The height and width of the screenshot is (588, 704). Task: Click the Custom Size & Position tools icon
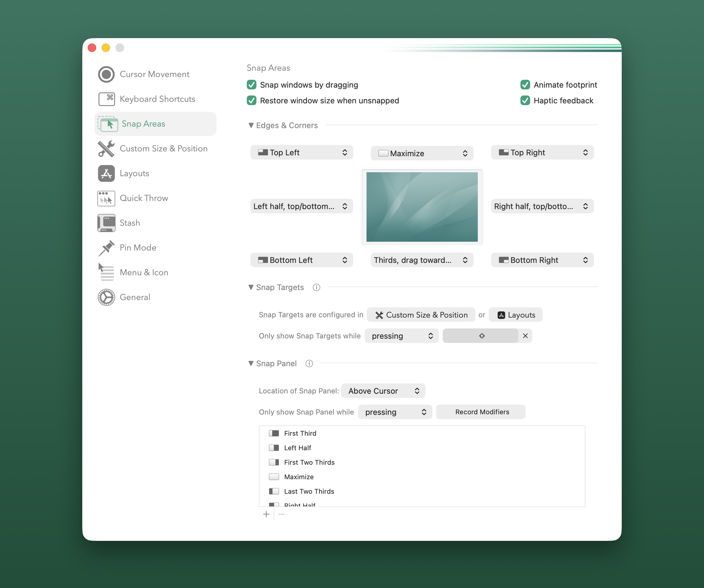point(106,149)
